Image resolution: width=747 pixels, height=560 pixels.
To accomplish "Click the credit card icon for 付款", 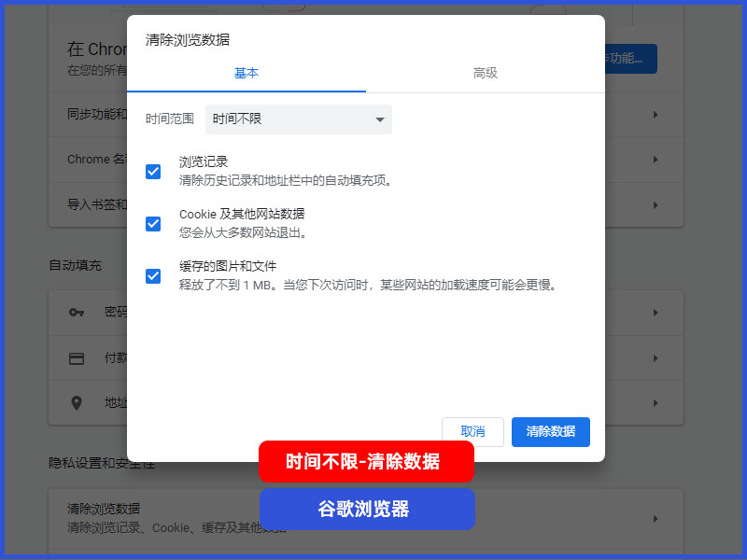I will coord(77,358).
